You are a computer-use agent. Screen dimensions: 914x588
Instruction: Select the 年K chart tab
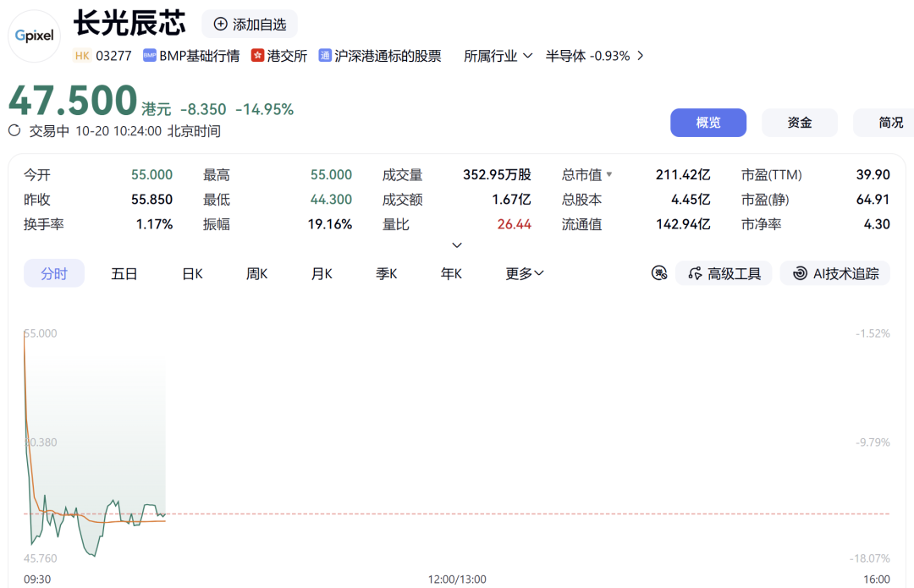click(451, 273)
